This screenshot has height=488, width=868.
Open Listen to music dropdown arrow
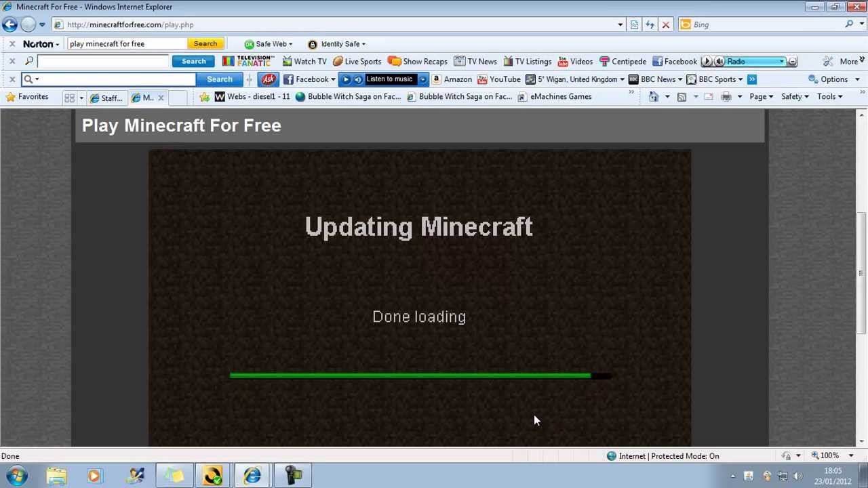tap(423, 79)
